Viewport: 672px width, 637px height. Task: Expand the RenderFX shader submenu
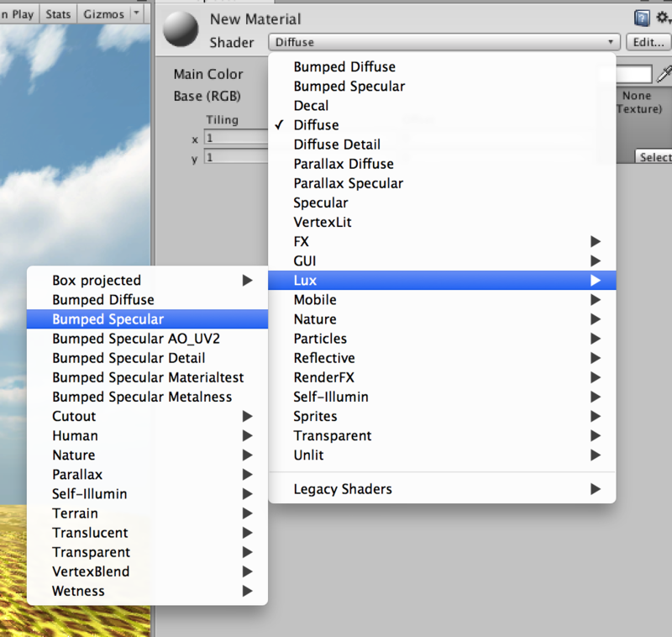pos(442,377)
